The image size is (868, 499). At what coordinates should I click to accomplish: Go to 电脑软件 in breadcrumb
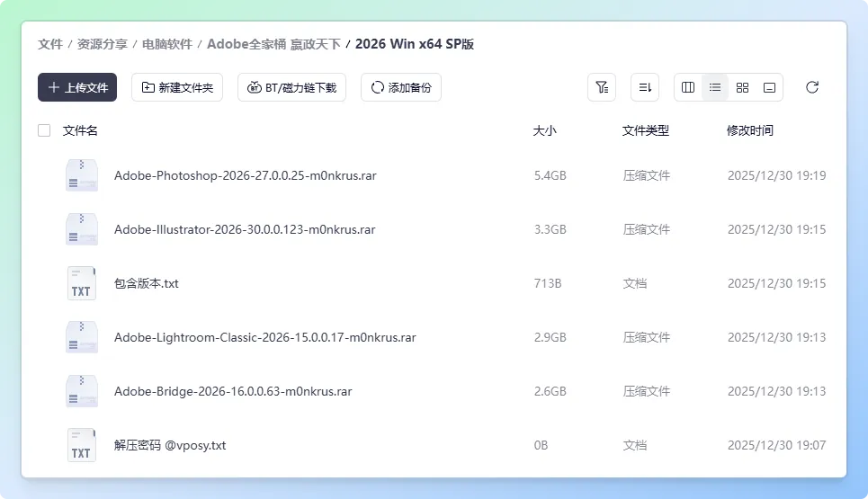tap(167, 44)
